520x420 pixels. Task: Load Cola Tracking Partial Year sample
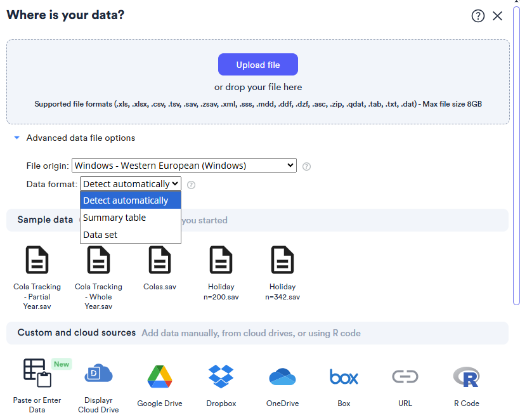coord(37,261)
